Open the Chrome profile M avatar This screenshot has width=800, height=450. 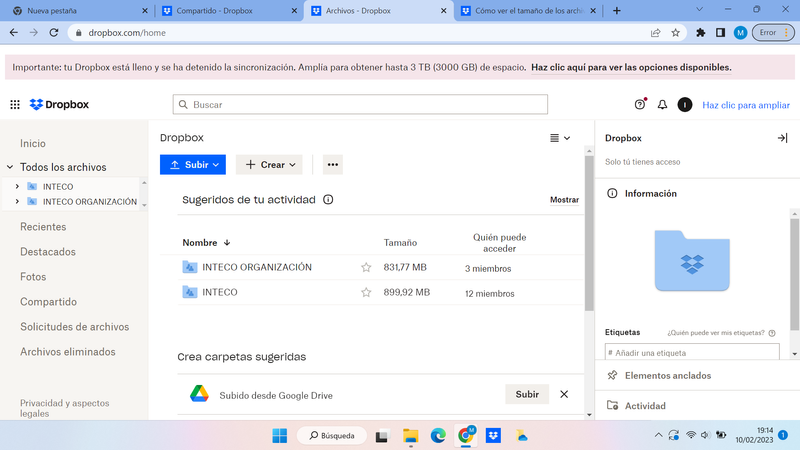coord(740,33)
